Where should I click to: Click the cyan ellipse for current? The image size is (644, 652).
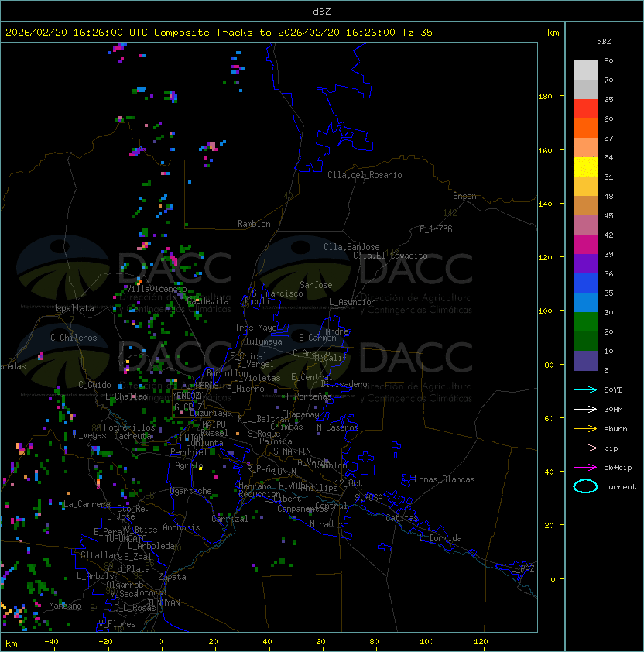[585, 486]
